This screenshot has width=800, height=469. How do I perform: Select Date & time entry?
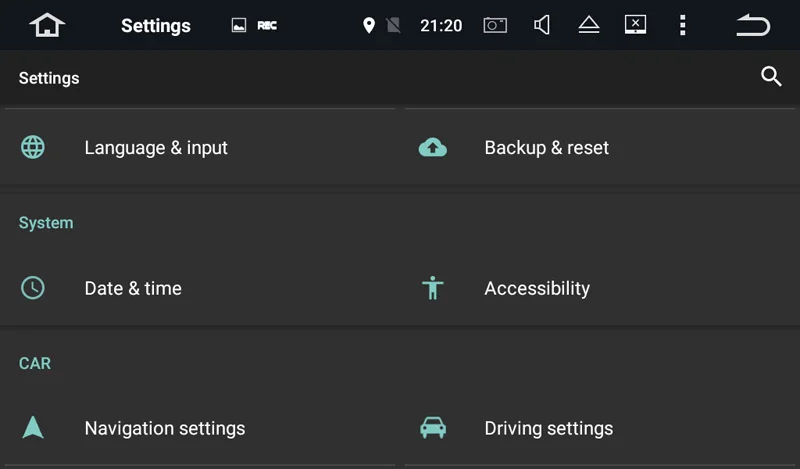(x=133, y=289)
